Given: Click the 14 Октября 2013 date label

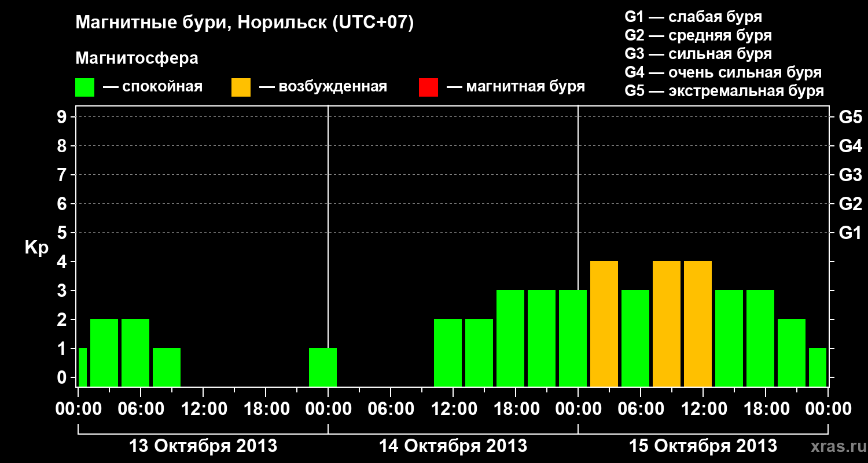Looking at the screenshot, I should pos(453,446).
